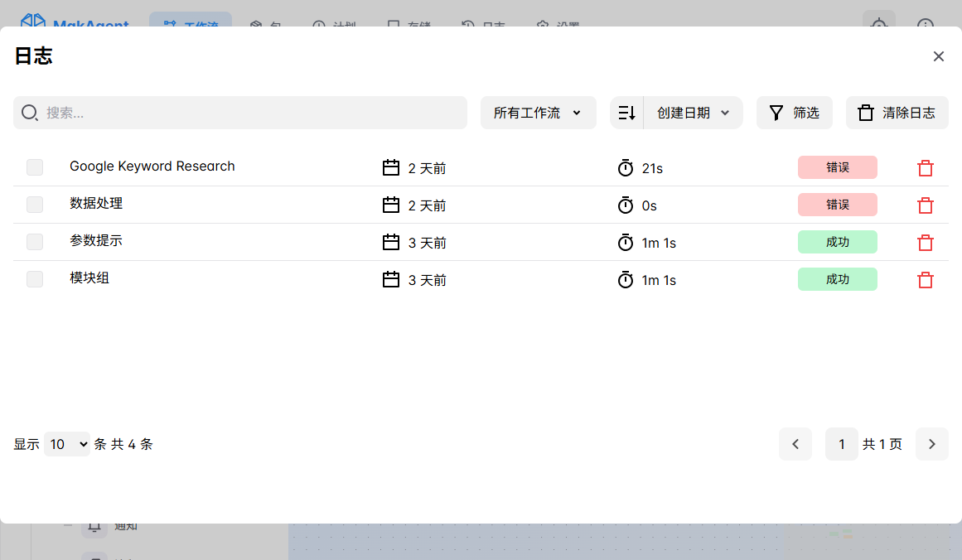Delete the Google Keyword Research log entry
This screenshot has width=962, height=560.
click(x=926, y=168)
